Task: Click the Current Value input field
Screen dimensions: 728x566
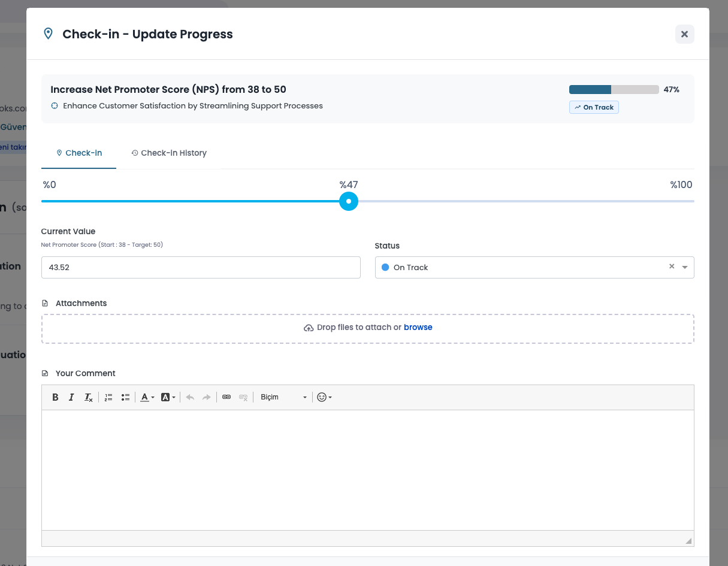Action: (x=201, y=268)
